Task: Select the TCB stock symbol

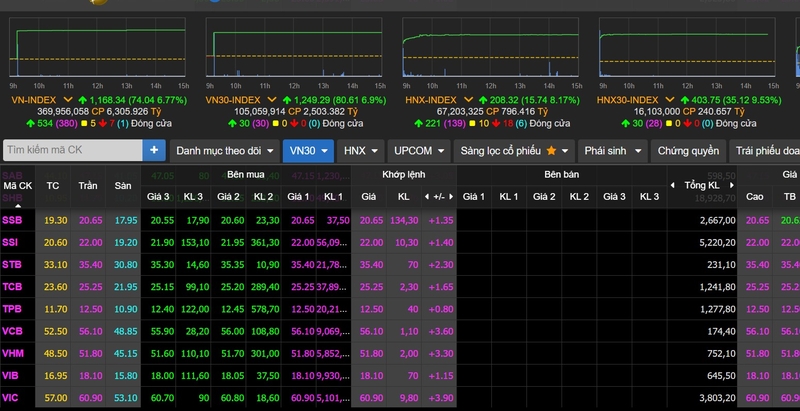Action: click(12, 287)
